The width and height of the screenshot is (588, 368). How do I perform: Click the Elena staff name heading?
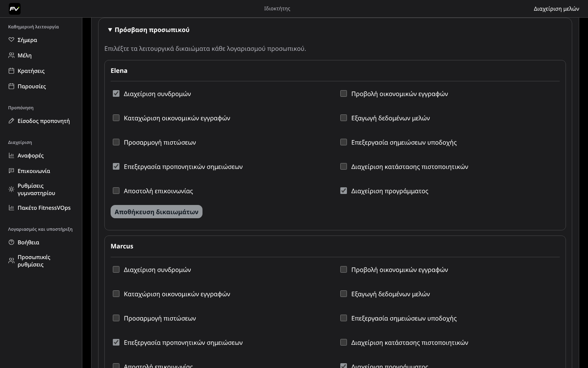119,71
